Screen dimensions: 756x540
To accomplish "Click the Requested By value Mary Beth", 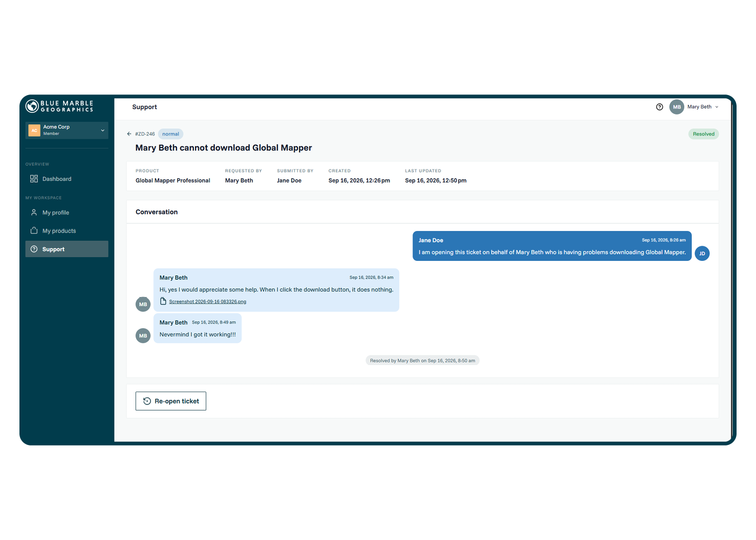I will (x=239, y=181).
